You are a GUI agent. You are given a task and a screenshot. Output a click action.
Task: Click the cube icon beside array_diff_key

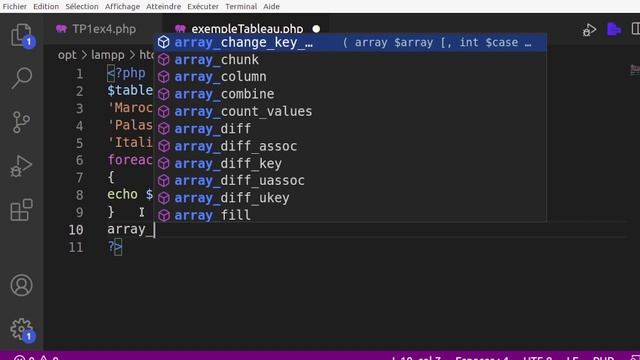tap(164, 163)
